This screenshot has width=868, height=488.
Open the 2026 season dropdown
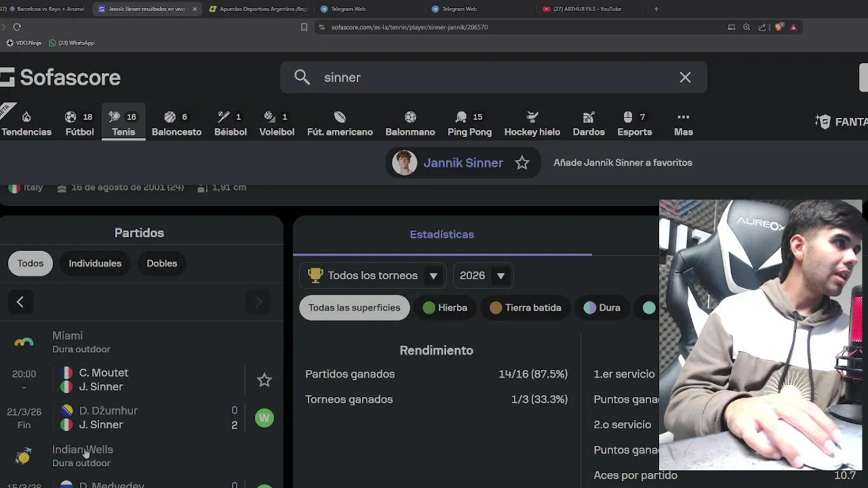(483, 275)
